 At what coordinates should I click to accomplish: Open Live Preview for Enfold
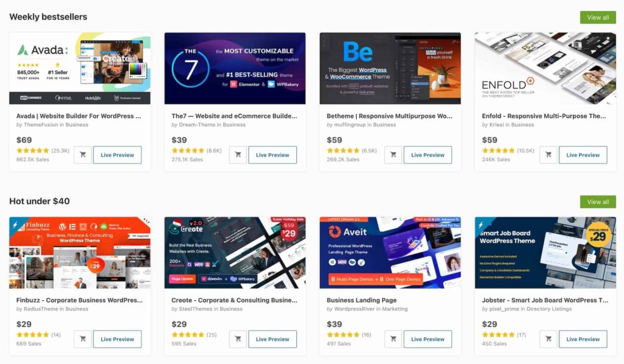(x=583, y=155)
